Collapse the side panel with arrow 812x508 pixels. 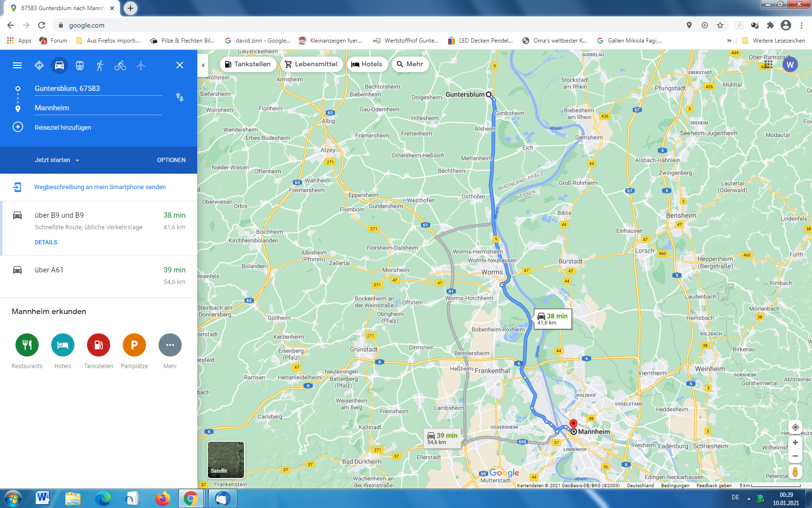tap(203, 65)
